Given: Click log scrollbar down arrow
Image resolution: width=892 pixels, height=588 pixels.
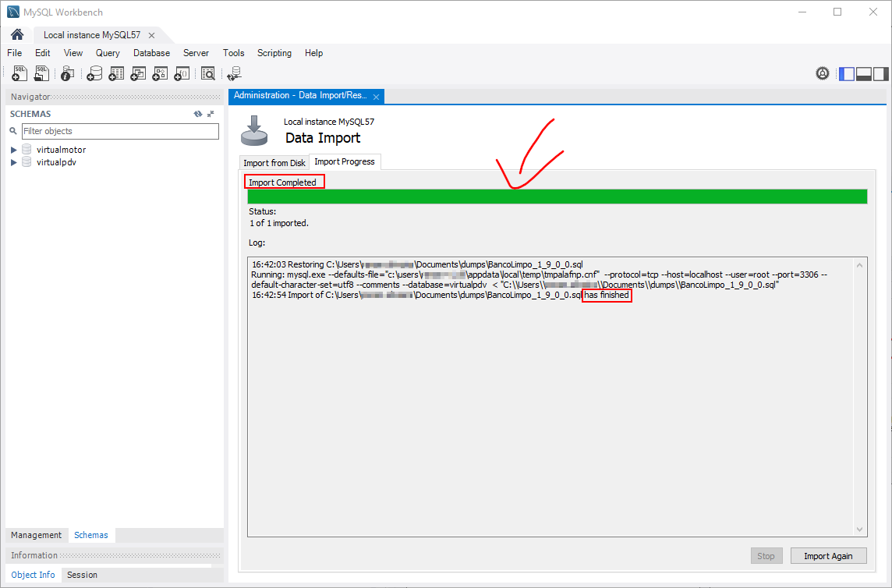Looking at the screenshot, I should (859, 530).
